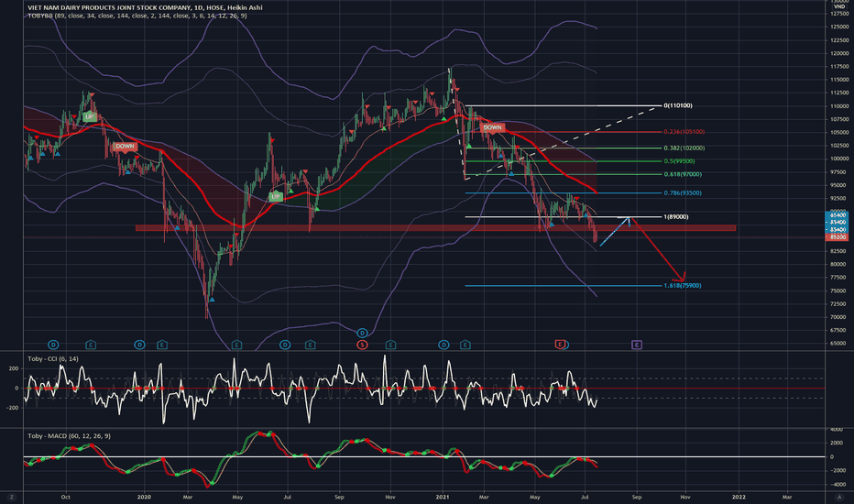Viewport: 854px width, 504px height.
Task: Click 75000 on the price scale
Action: click(839, 291)
